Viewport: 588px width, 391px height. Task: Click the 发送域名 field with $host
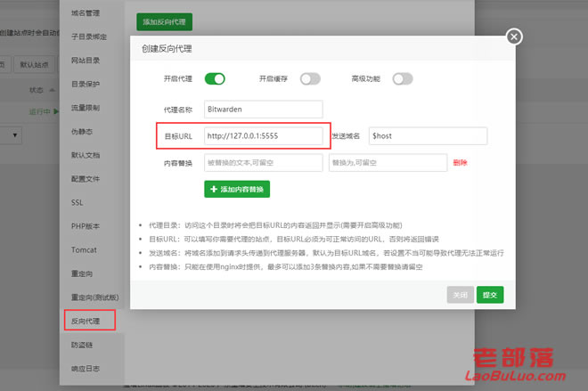tap(428, 136)
